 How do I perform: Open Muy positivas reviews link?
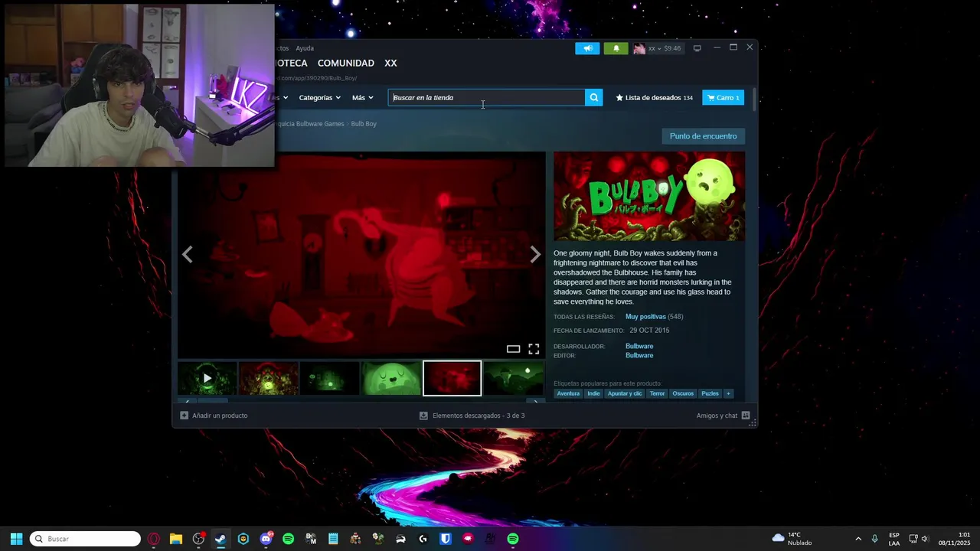(645, 317)
